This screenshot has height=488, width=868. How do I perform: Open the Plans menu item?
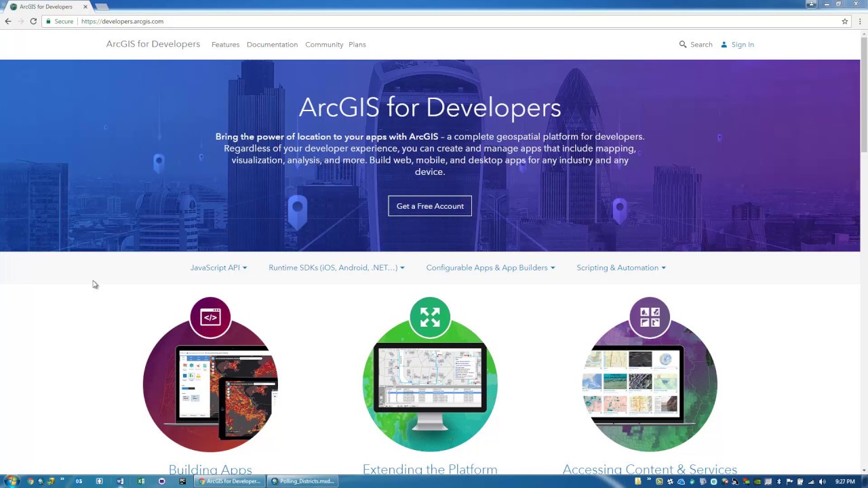[x=357, y=45]
